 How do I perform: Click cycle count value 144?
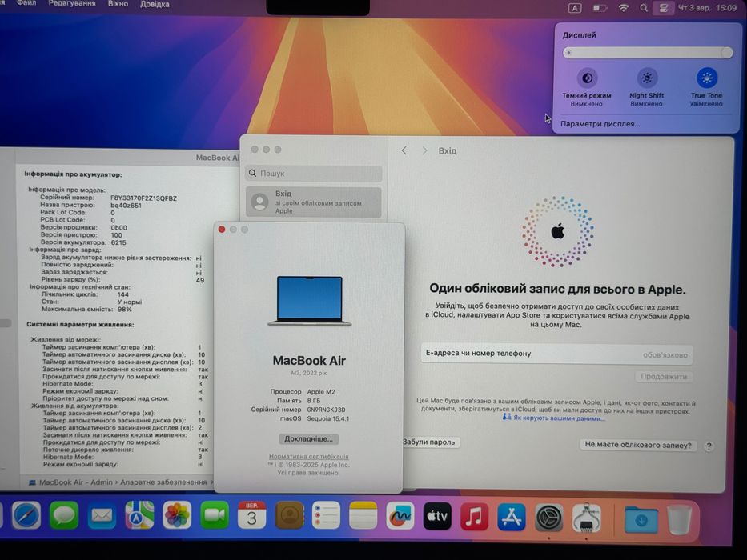pyautogui.click(x=123, y=294)
